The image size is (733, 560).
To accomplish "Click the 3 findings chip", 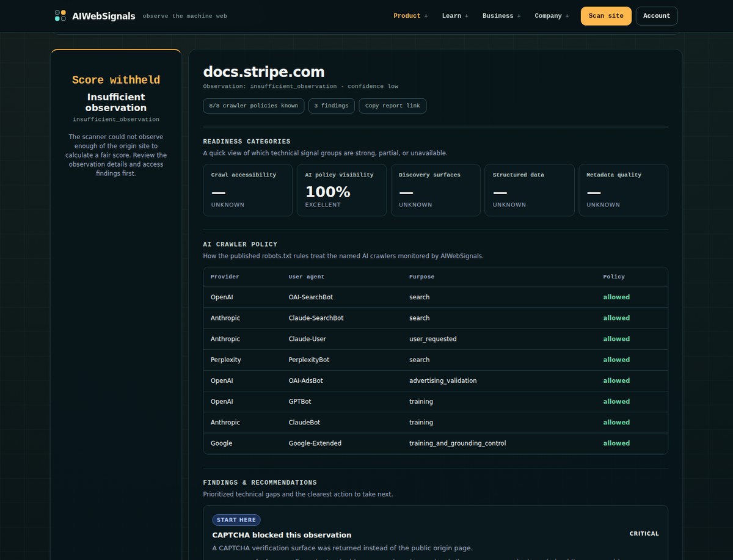I will point(331,106).
